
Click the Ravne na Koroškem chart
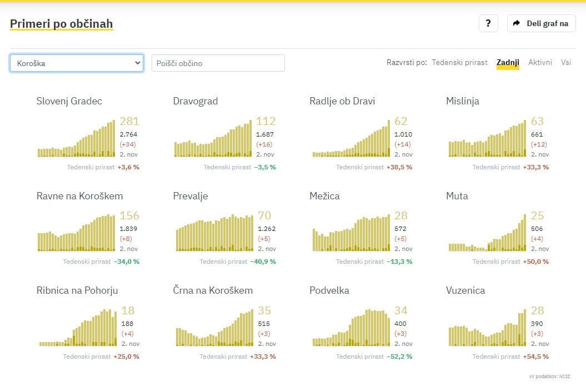77,233
